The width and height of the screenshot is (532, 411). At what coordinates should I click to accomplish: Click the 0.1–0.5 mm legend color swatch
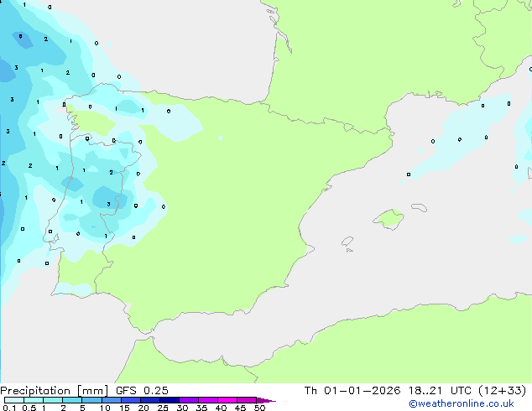[x=14, y=400]
